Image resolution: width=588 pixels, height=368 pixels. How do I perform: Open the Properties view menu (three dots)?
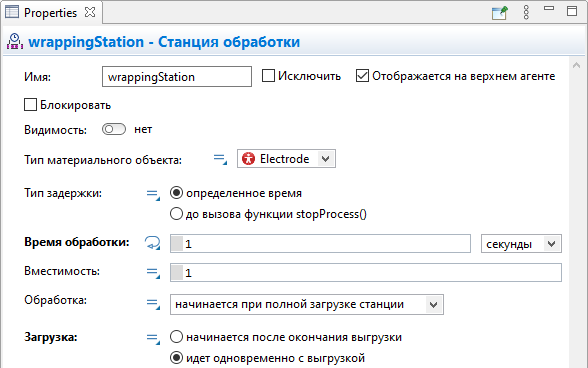pyautogui.click(x=526, y=13)
